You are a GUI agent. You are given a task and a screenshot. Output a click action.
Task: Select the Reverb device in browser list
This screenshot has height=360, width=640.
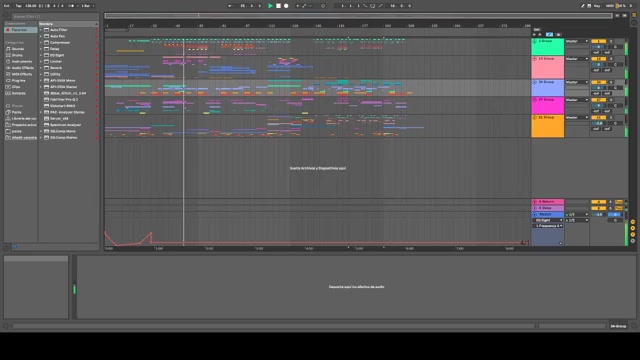click(56, 68)
